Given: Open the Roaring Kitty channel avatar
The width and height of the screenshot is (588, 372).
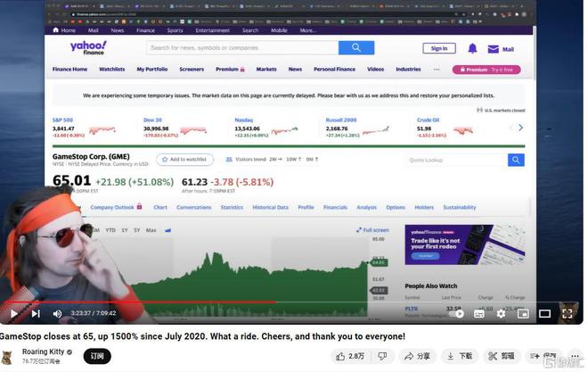Looking at the screenshot, I should (7, 358).
